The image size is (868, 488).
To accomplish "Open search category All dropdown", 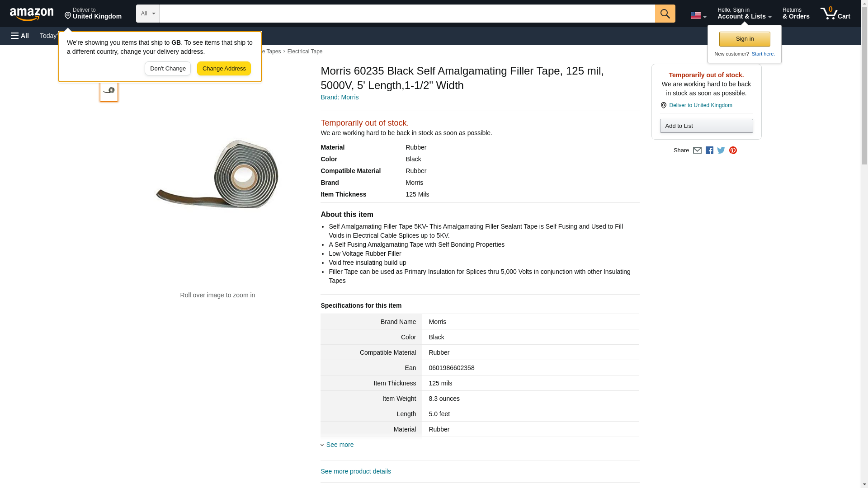I will [147, 14].
